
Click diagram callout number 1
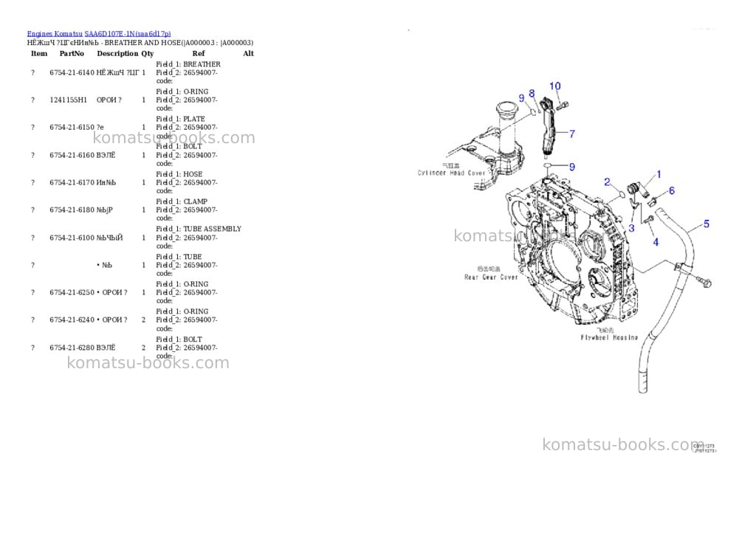pos(659,174)
